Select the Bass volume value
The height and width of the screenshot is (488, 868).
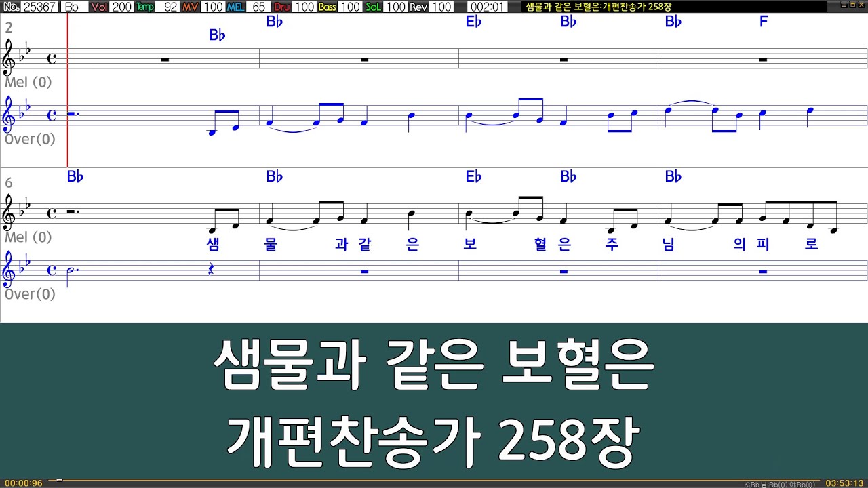coord(350,7)
